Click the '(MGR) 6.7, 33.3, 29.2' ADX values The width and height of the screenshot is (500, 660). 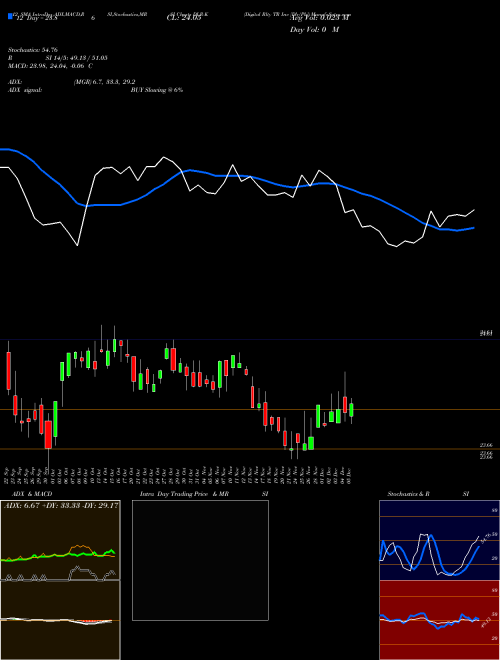click(x=104, y=82)
